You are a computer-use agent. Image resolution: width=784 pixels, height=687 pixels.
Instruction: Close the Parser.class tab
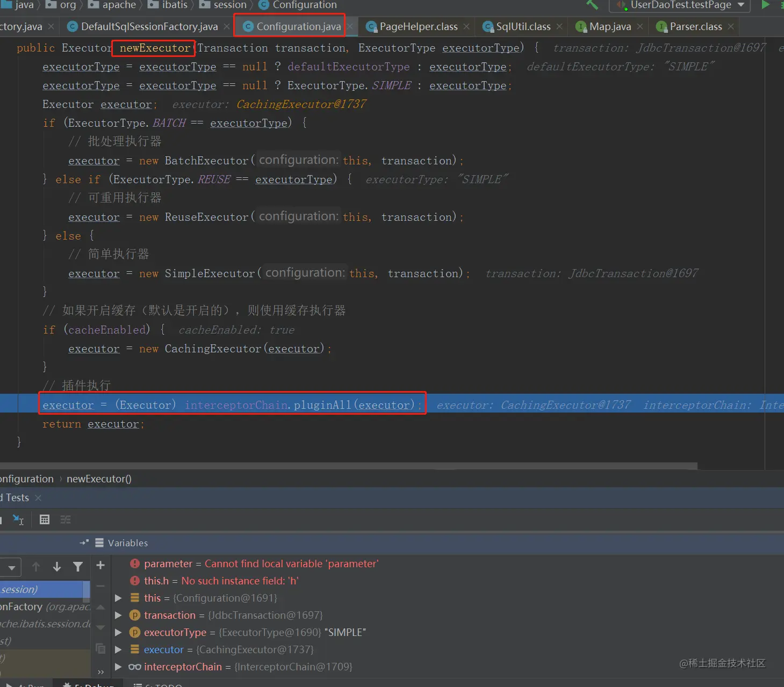tap(731, 26)
